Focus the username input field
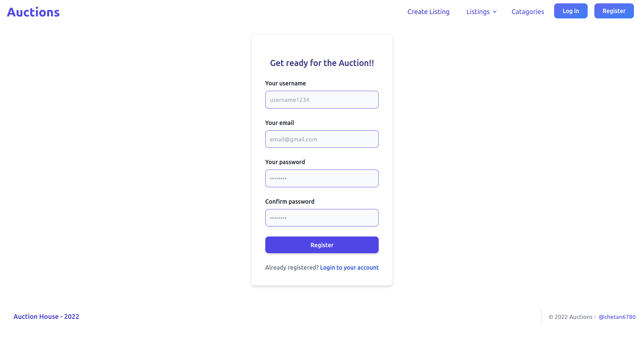This screenshot has width=644, height=339. click(x=322, y=100)
